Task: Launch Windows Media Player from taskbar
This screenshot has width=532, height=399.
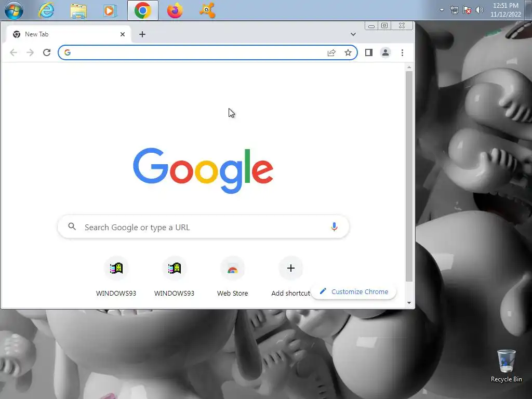Action: click(110, 11)
